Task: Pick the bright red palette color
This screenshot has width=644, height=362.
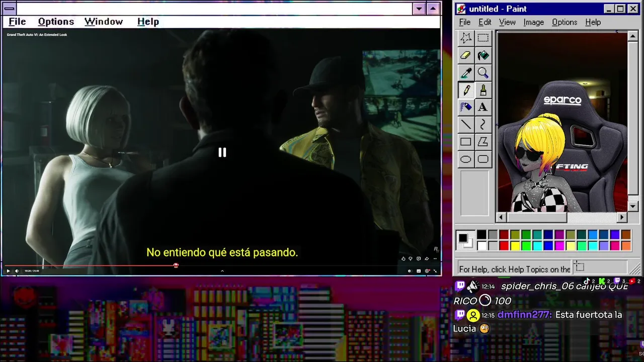Action: [x=504, y=246]
